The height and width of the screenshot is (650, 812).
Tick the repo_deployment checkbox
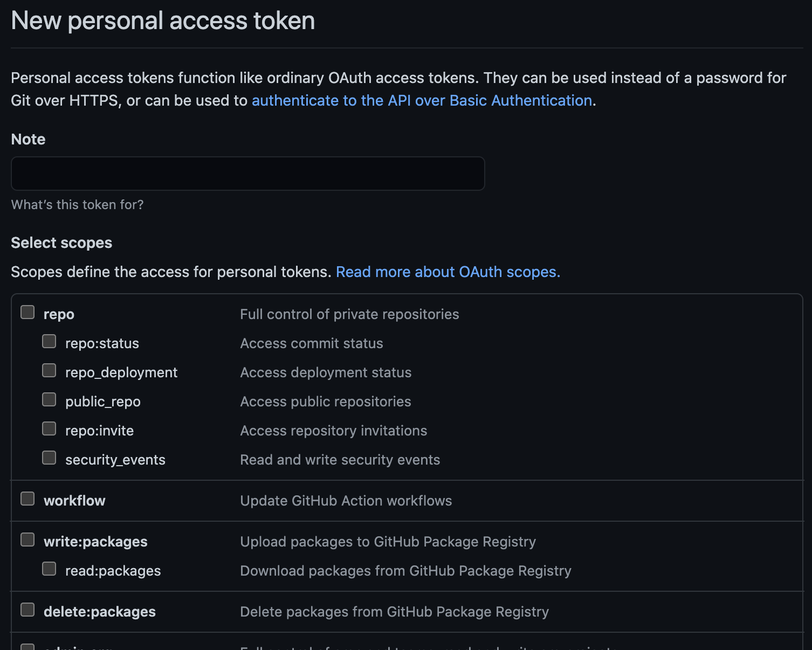49,371
